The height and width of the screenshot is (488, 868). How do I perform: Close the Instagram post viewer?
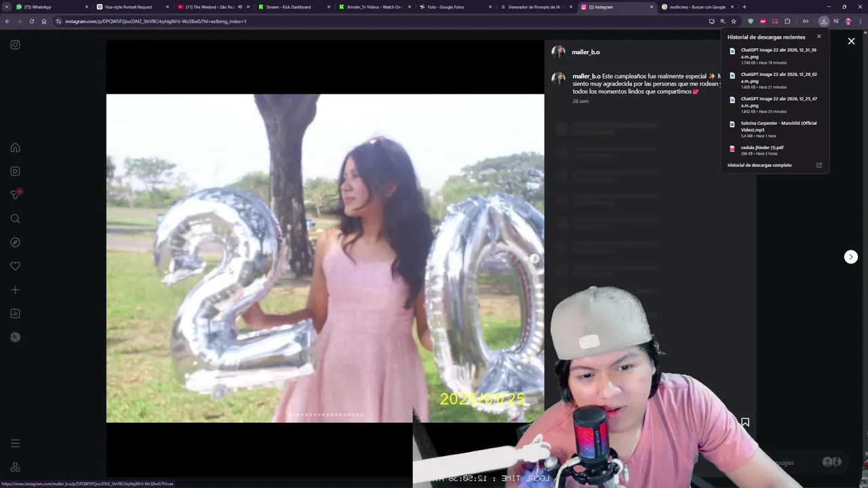851,41
